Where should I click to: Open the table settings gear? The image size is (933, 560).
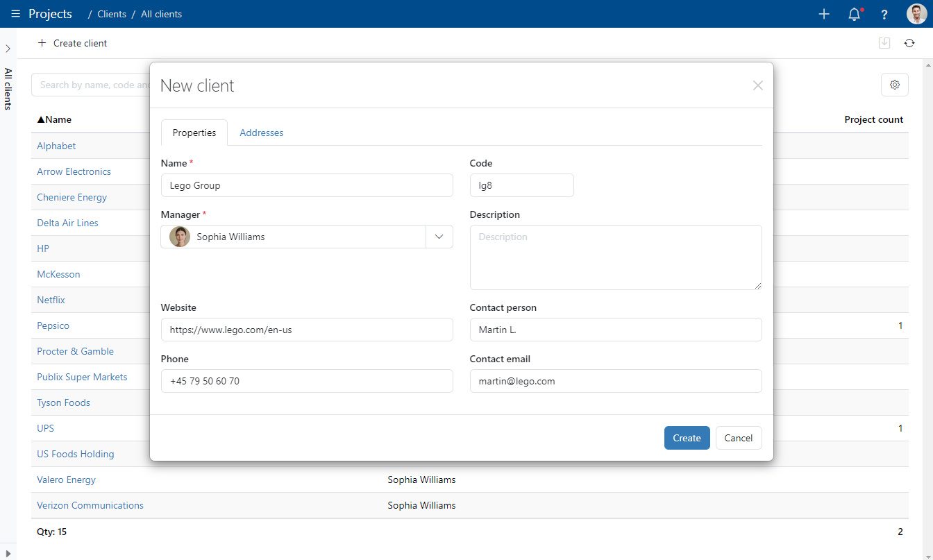coord(895,85)
